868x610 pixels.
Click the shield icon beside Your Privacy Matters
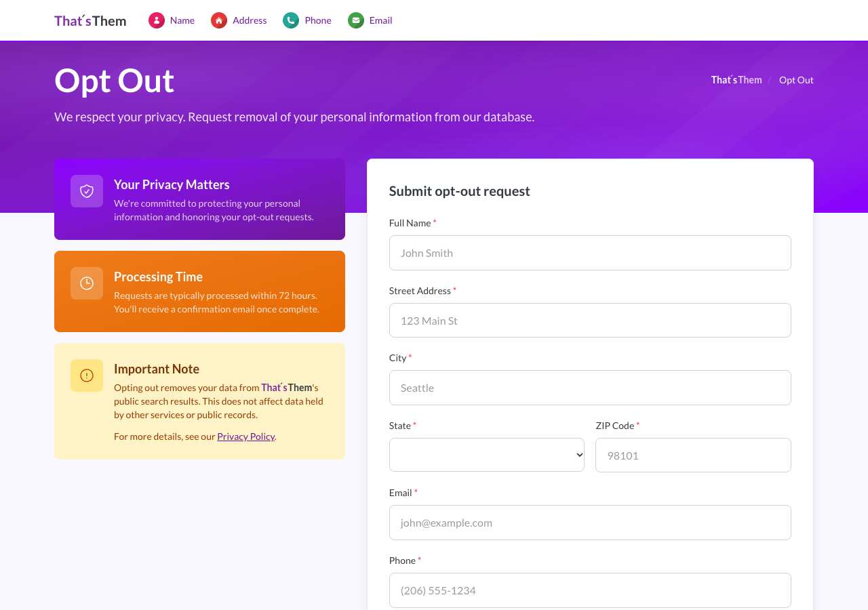(x=87, y=191)
